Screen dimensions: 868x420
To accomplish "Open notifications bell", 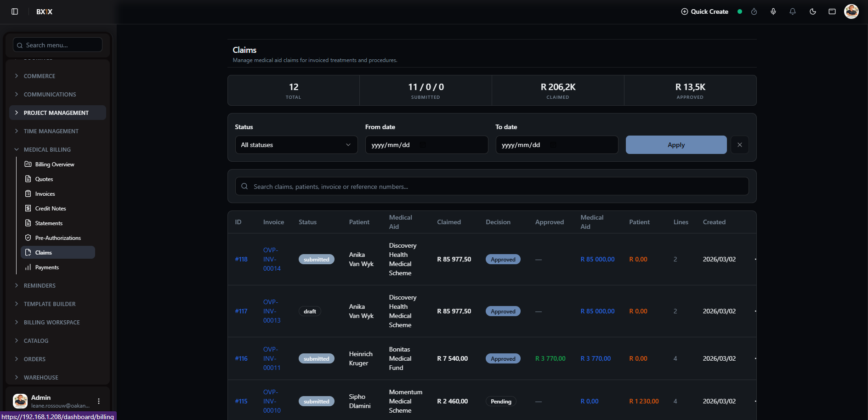I will 793,11.
